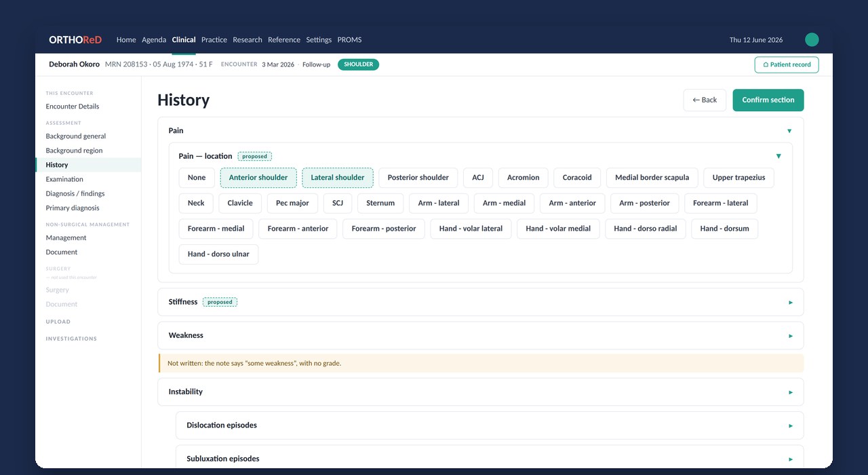The image size is (868, 475).
Task: Open Background region in sidebar
Action: (x=74, y=151)
